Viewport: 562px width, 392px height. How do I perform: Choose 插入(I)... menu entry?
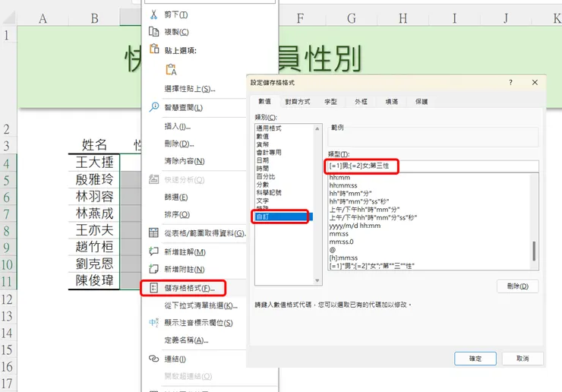click(178, 126)
